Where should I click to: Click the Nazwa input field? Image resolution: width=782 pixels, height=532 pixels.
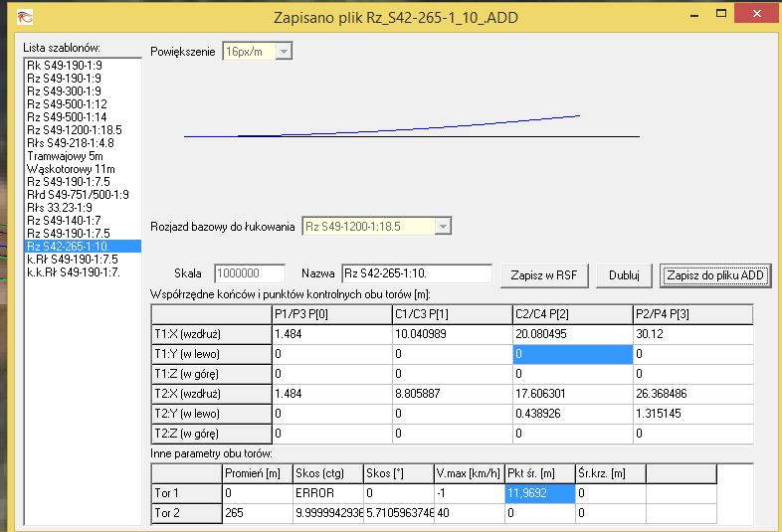[417, 273]
